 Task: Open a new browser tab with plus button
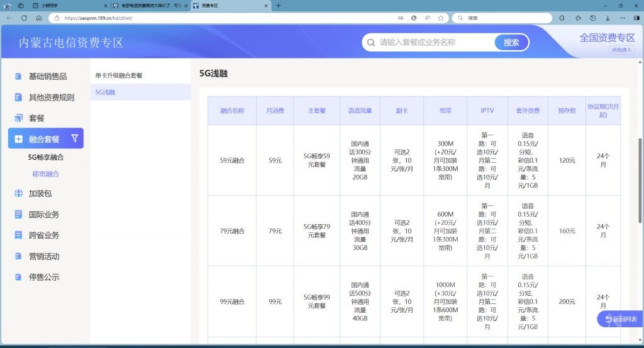pos(279,6)
